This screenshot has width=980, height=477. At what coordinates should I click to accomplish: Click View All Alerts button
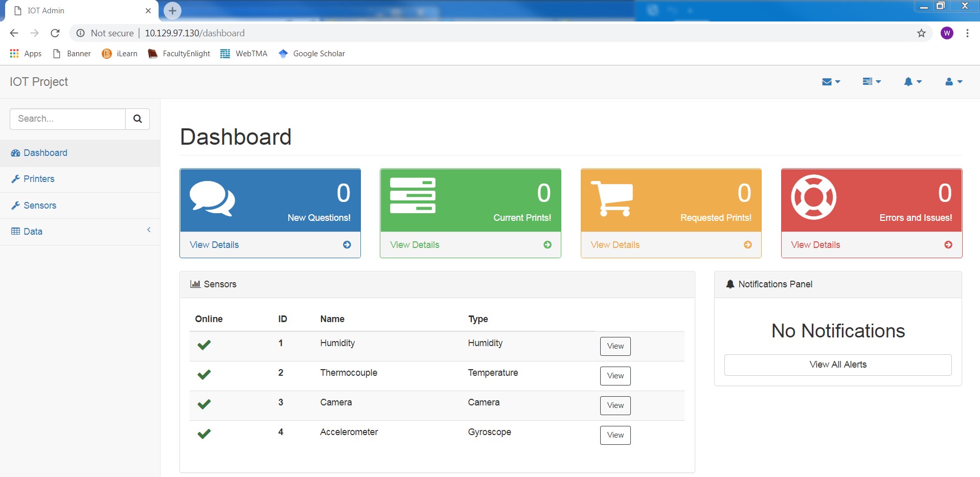point(837,365)
